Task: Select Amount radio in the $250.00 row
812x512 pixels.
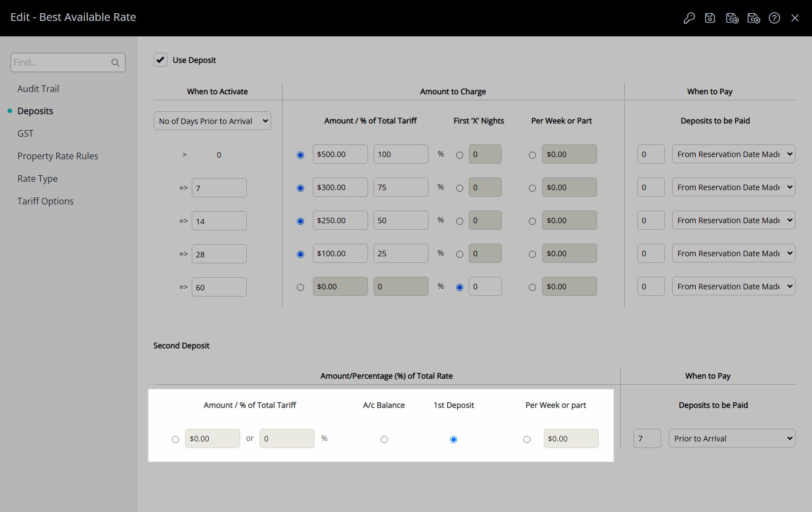Action: coord(300,221)
